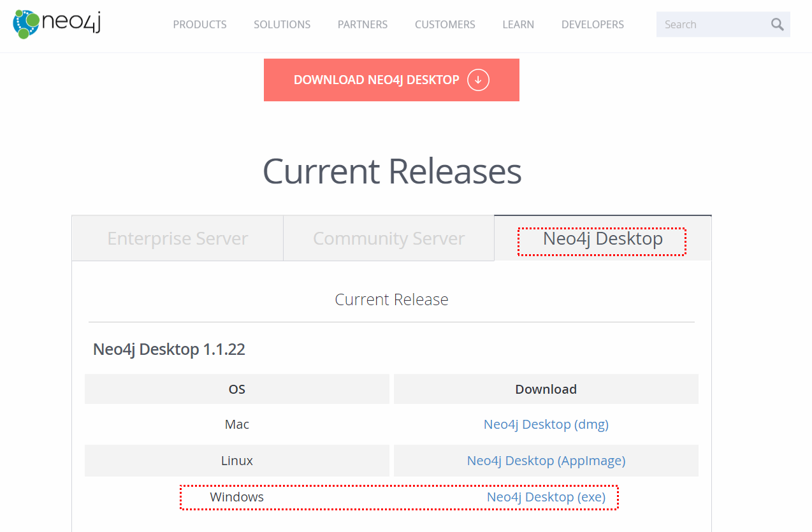812x532 pixels.
Task: Click the OS column header
Action: (x=236, y=389)
